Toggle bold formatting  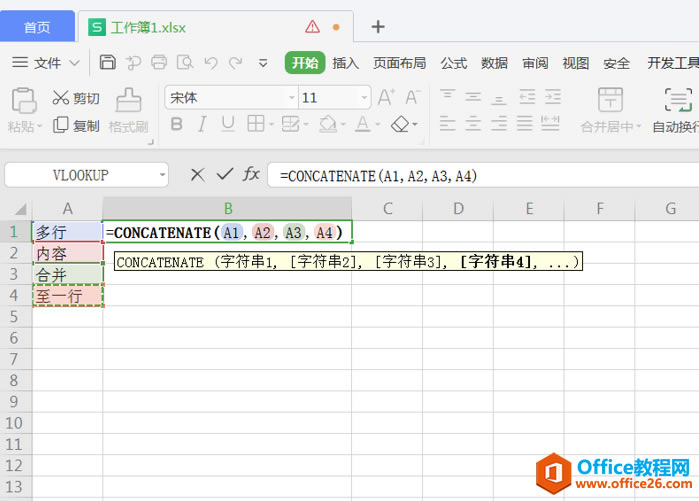[177, 124]
